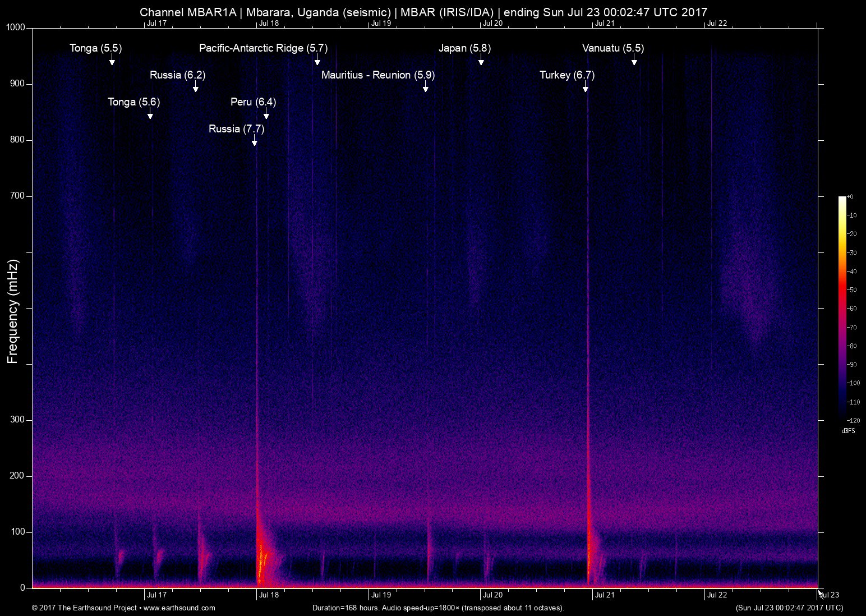Click the Turkey (6.7) event arrow

(x=585, y=88)
